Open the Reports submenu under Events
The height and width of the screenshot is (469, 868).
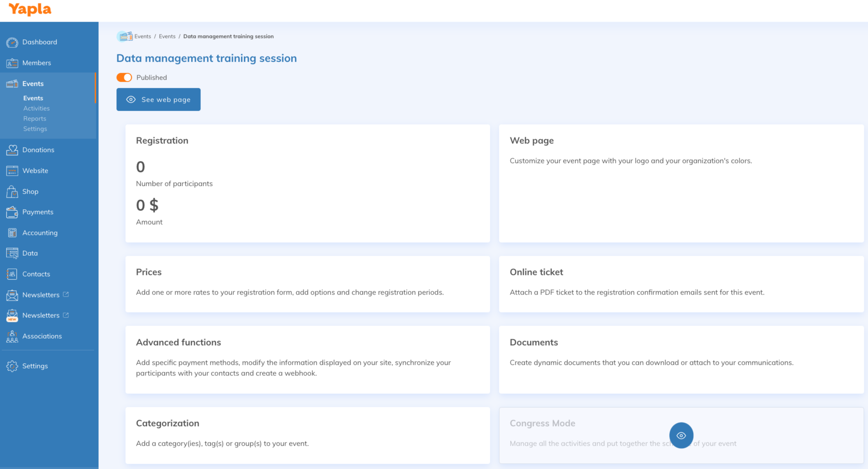pos(35,118)
